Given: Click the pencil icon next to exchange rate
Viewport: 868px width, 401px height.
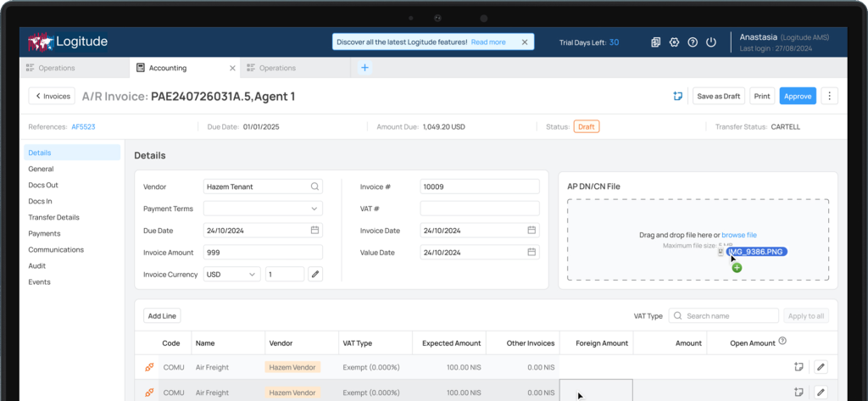Looking at the screenshot, I should (314, 274).
